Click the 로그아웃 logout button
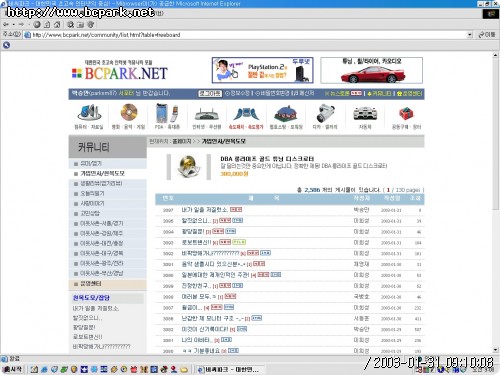 coord(210,93)
